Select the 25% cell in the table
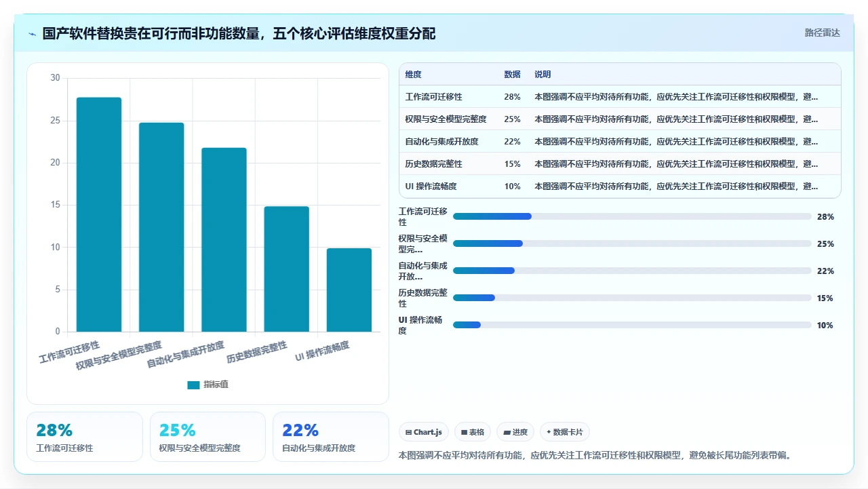Image resolution: width=868 pixels, height=489 pixels. click(512, 119)
